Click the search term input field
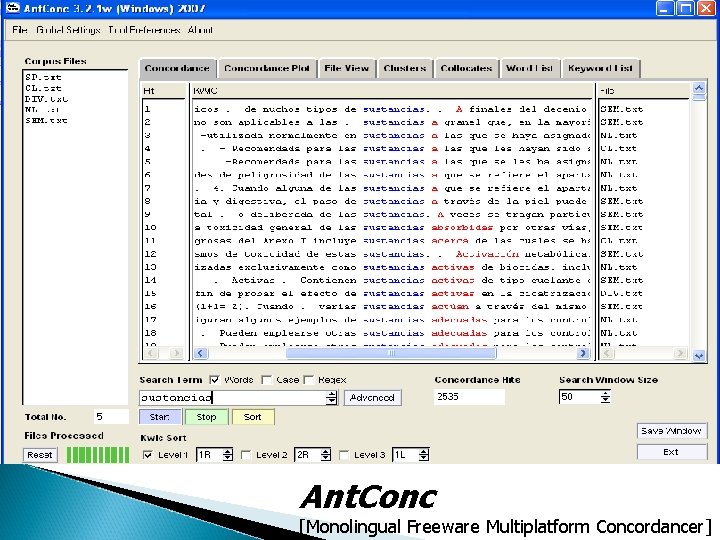The image size is (720, 540). (x=233, y=398)
